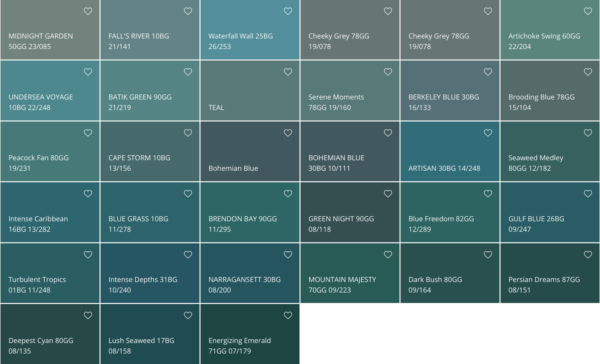Select the TEAL color swatch
Screen dimensions: 600x364
[250, 90]
